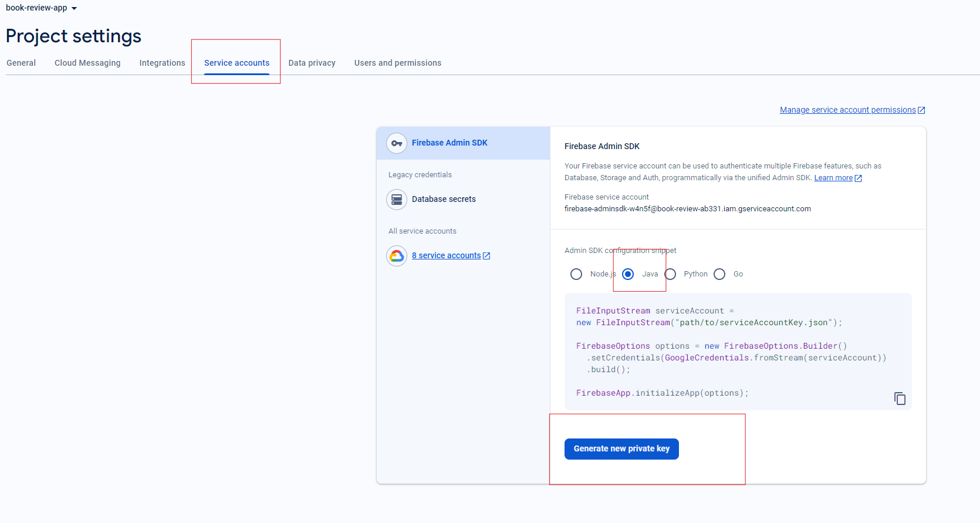980x523 pixels.
Task: Click the Firebase Admin SDK key icon
Action: click(397, 143)
